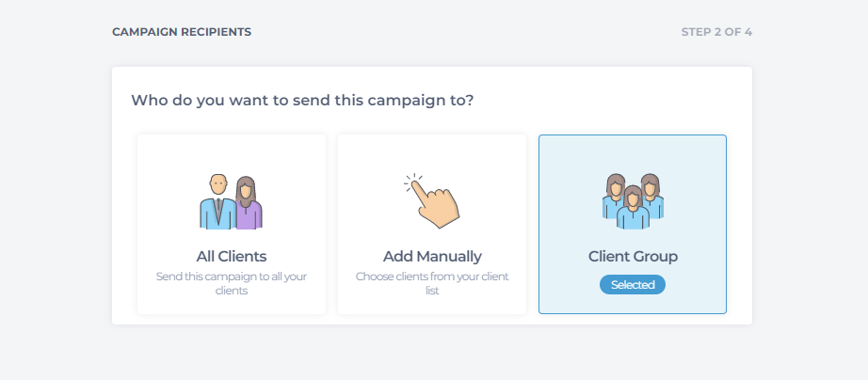Select the All Clients title

[x=232, y=257]
